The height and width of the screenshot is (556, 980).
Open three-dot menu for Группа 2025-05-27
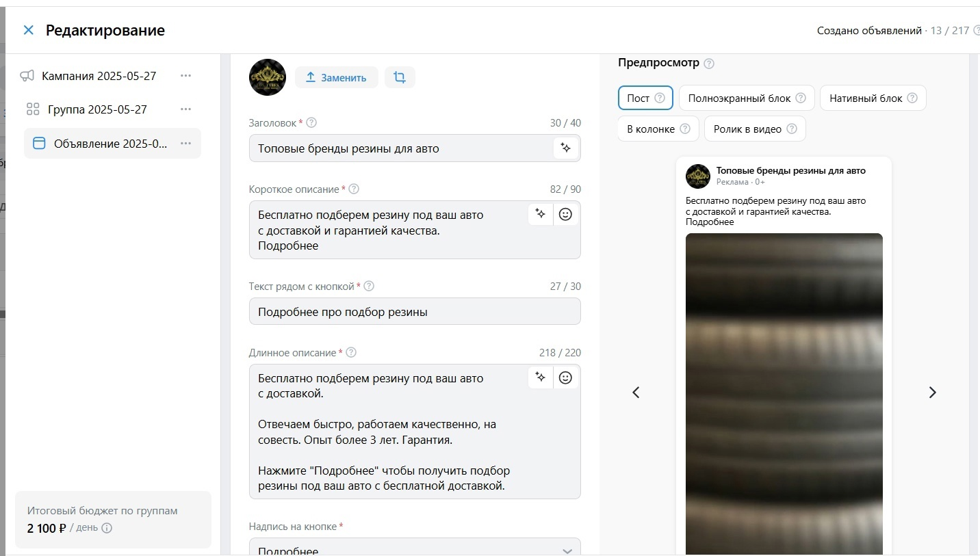coord(185,109)
